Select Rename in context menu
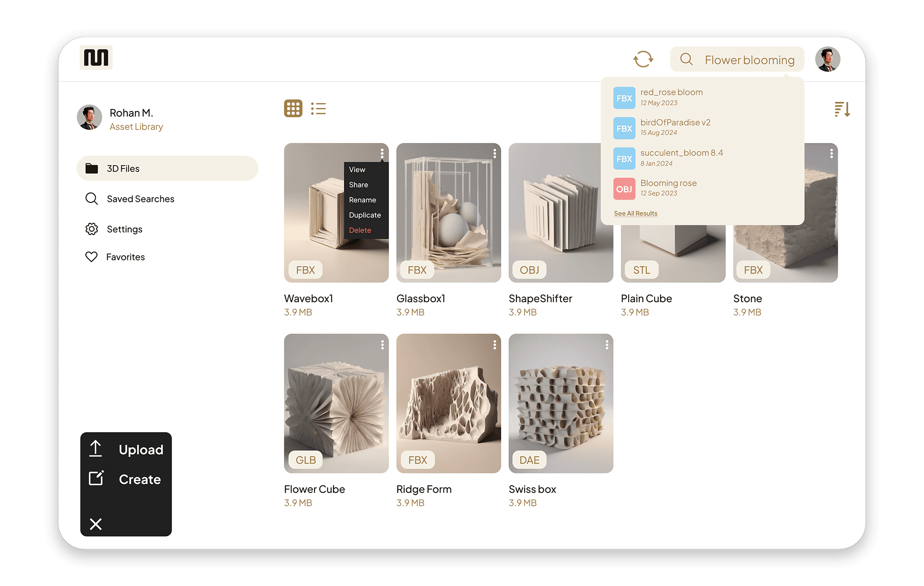 pos(363,200)
